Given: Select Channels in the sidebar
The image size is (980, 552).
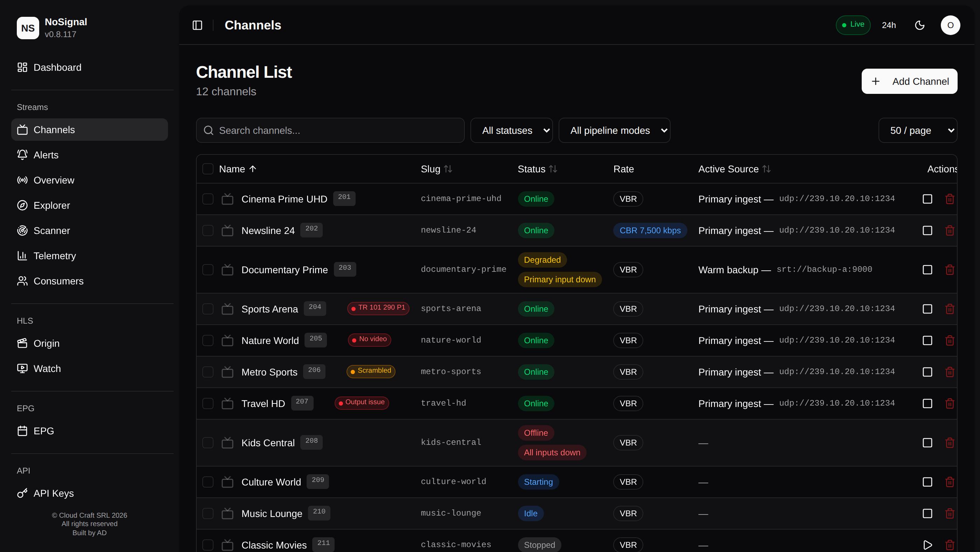Looking at the screenshot, I should pos(89,130).
